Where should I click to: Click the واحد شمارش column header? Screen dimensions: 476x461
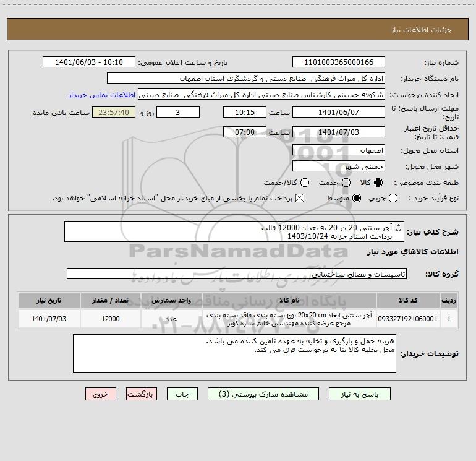171,300
